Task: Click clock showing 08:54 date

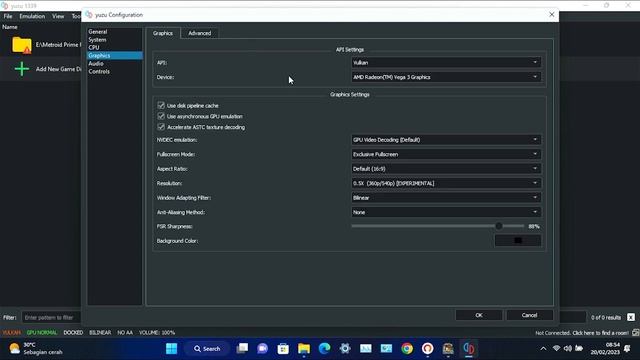Action: tap(605, 349)
